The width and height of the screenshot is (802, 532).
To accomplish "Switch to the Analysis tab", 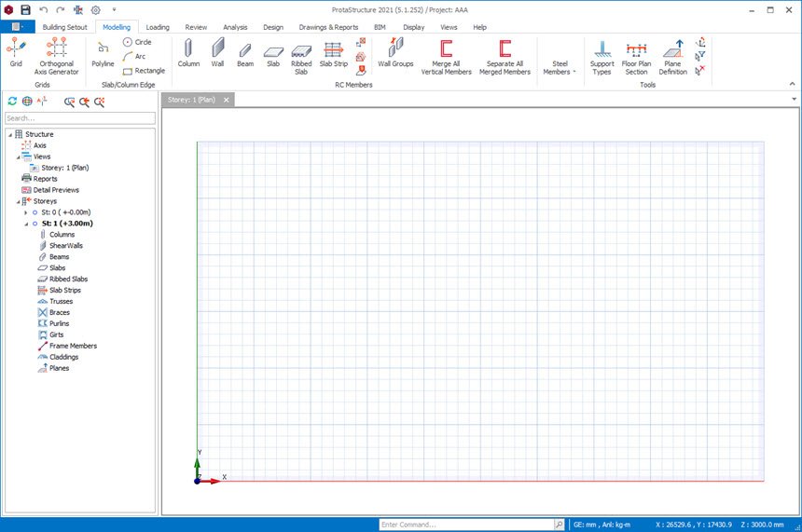I will click(x=235, y=27).
